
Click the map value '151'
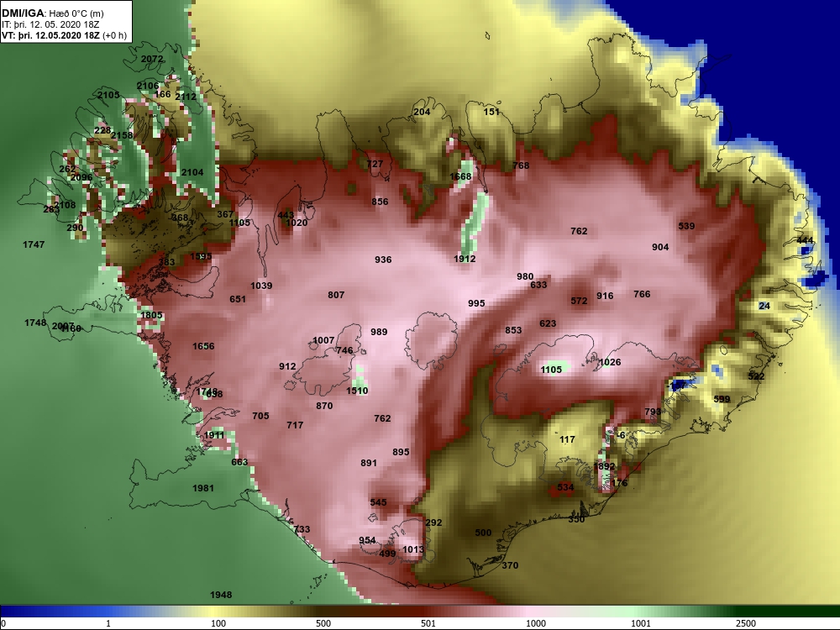tap(491, 112)
